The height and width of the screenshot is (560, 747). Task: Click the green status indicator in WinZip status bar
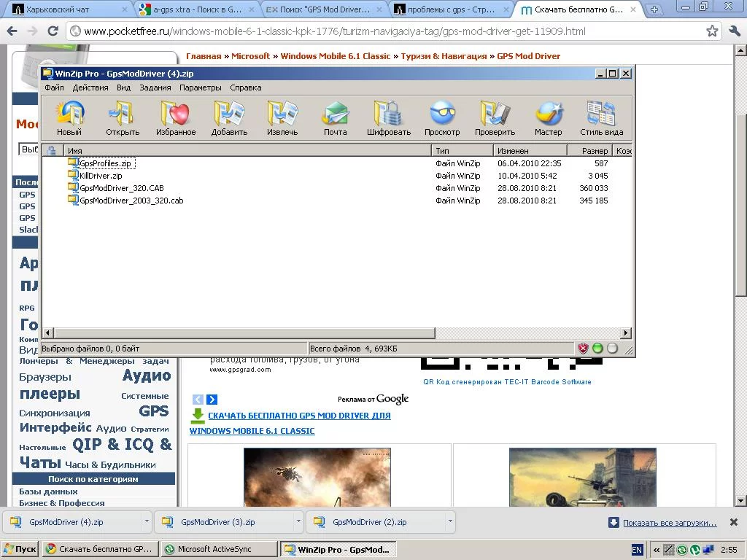(597, 348)
